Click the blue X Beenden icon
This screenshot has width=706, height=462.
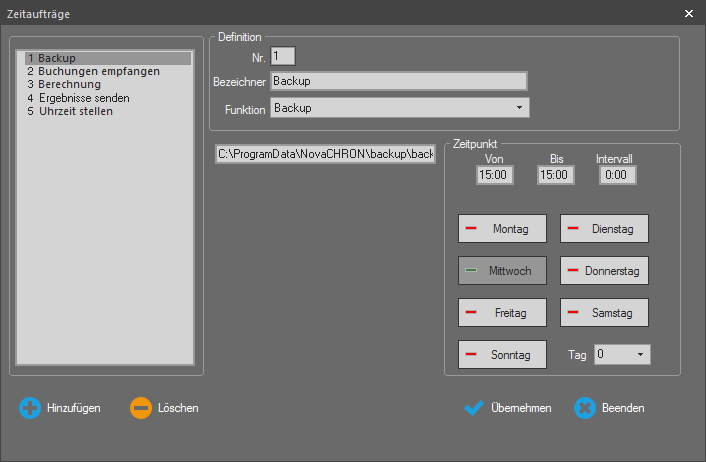click(585, 408)
